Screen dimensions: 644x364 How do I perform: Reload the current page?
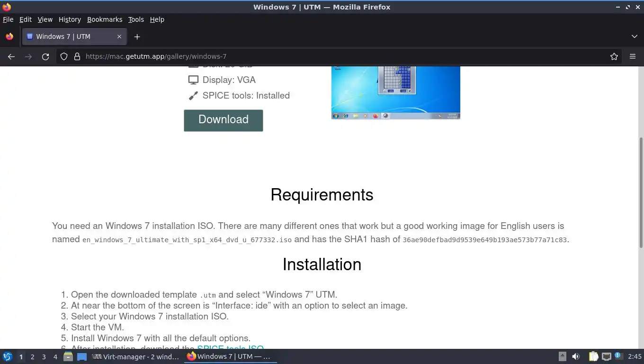pyautogui.click(x=45, y=56)
